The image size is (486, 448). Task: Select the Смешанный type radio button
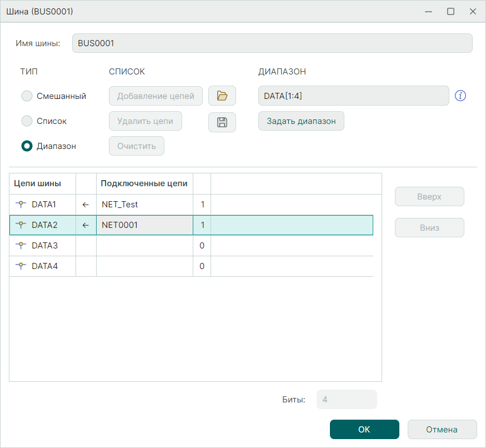27,96
